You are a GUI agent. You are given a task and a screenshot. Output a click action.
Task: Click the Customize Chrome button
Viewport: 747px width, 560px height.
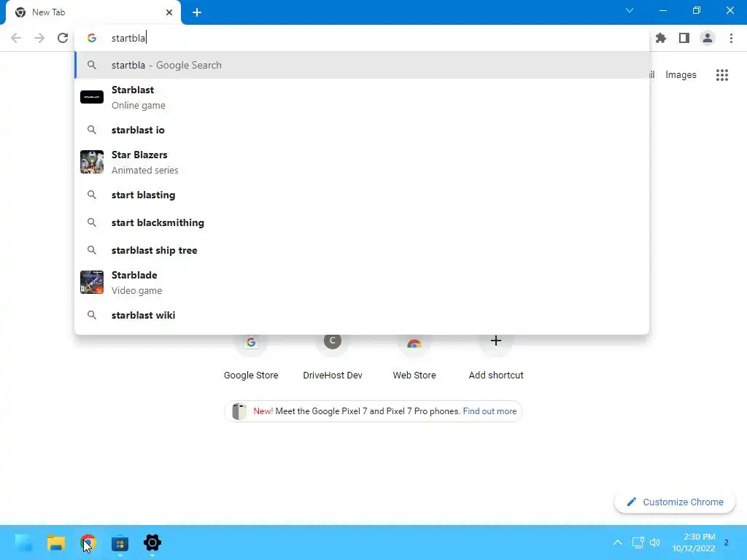675,502
